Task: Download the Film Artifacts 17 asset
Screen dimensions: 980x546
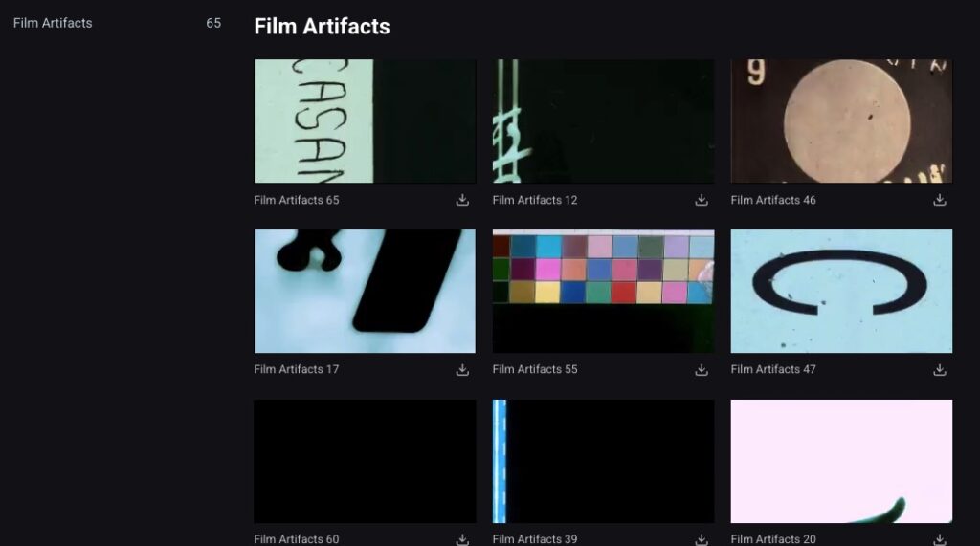Action: click(x=462, y=369)
